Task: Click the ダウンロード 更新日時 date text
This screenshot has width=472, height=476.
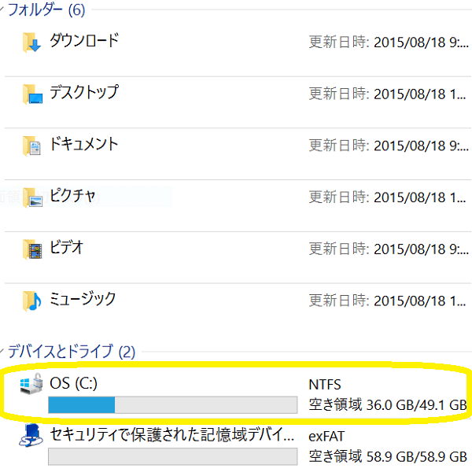Action: [389, 42]
